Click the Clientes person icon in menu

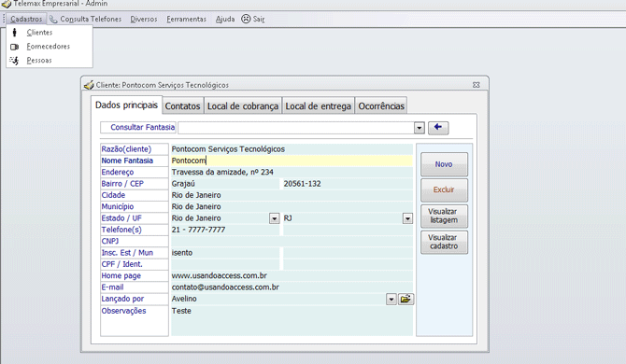tap(15, 33)
